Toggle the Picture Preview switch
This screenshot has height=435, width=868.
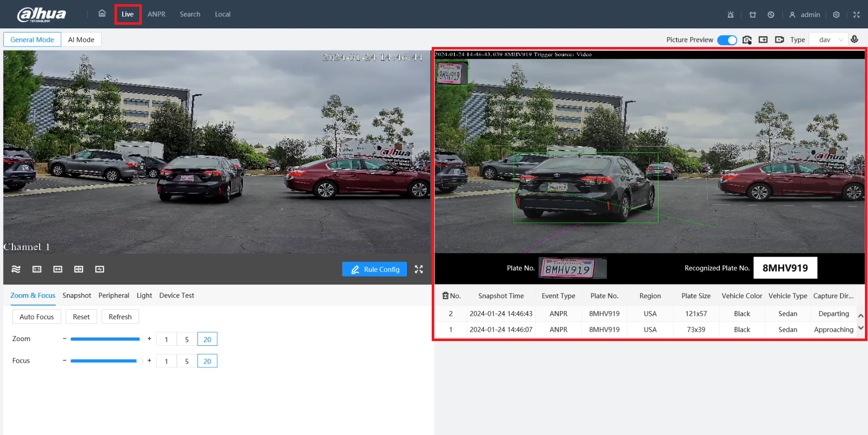coord(727,40)
